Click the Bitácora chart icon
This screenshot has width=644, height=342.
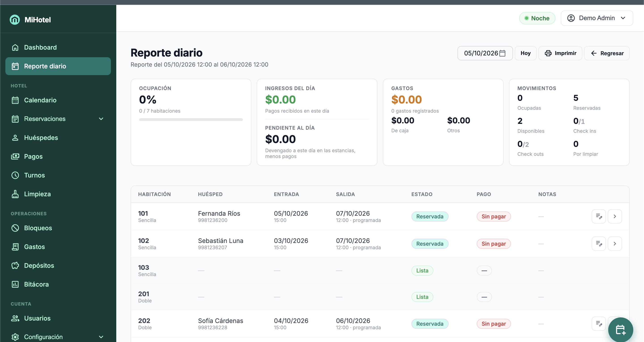[15, 284]
